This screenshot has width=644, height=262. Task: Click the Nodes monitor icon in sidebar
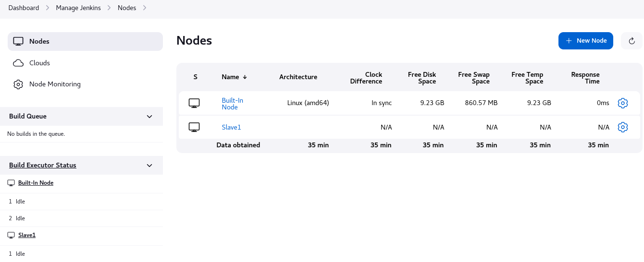point(18,41)
